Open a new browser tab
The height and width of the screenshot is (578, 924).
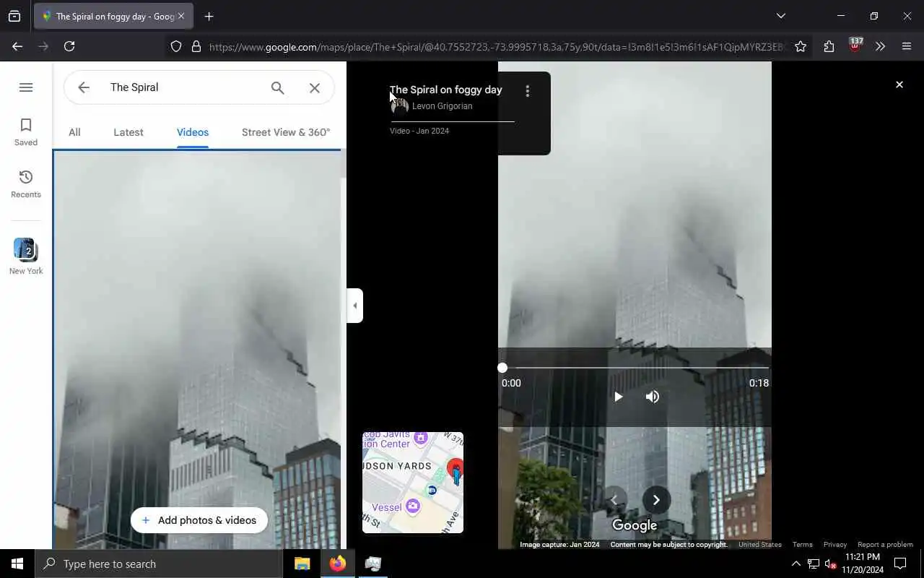coord(209,16)
